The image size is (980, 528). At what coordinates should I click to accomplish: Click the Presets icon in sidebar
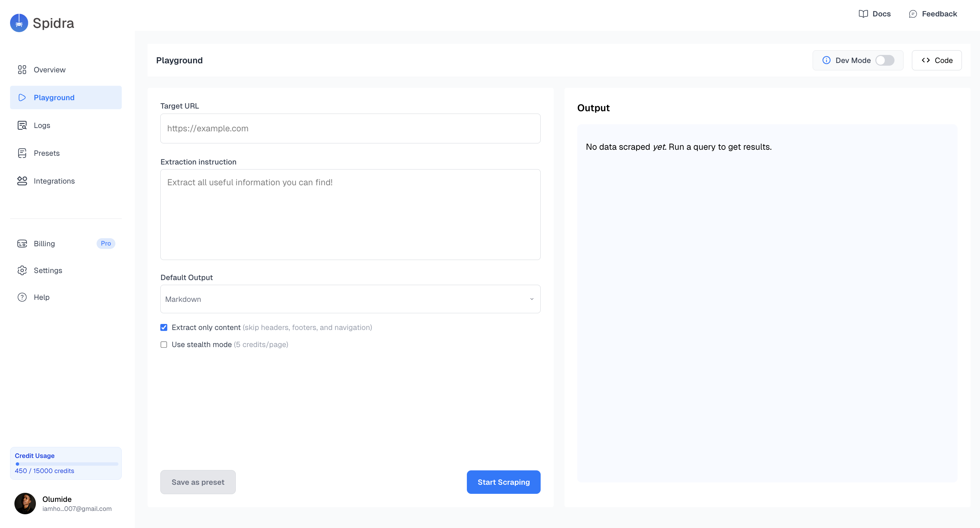[22, 153]
